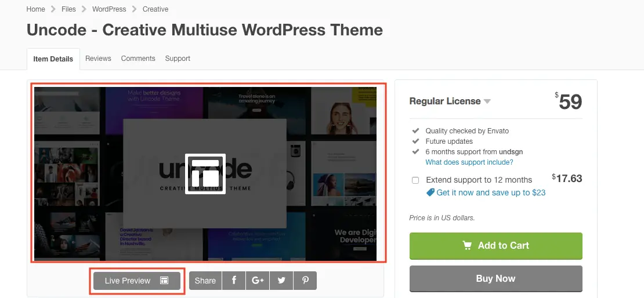Click the Future updates text
Image resolution: width=644 pixels, height=298 pixels.
pos(449,141)
